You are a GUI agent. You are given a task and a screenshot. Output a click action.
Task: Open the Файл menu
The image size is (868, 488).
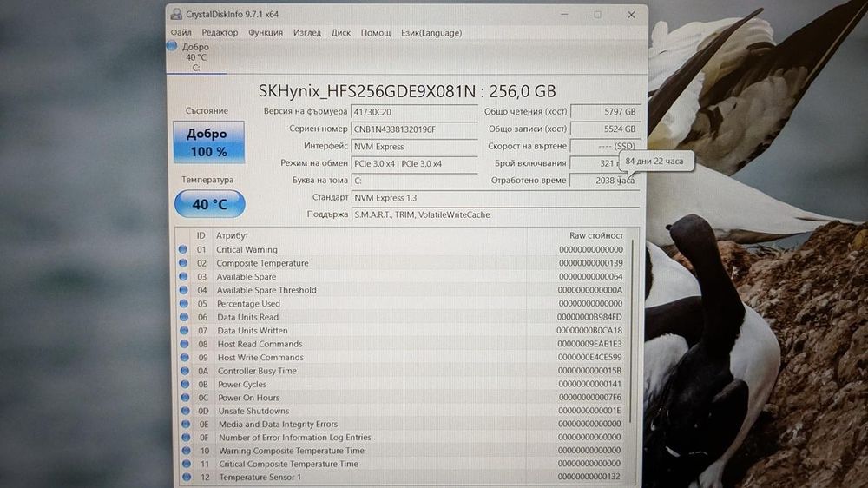[181, 33]
